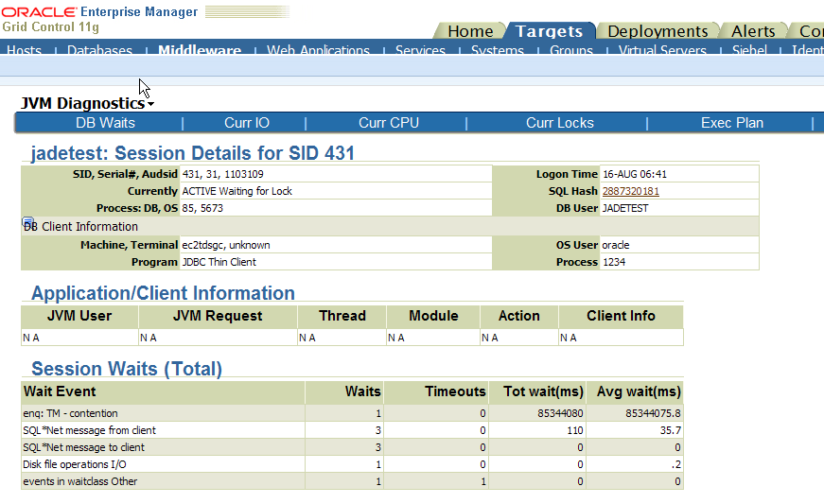Open DB Waits view
Screen dimensions: 824x504
click(105, 123)
